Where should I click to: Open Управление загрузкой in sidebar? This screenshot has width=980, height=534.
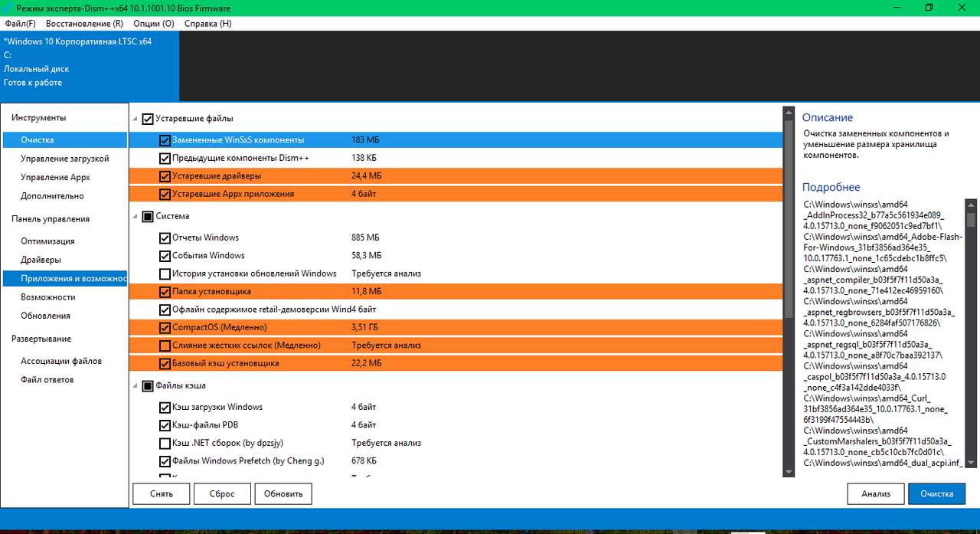click(64, 159)
